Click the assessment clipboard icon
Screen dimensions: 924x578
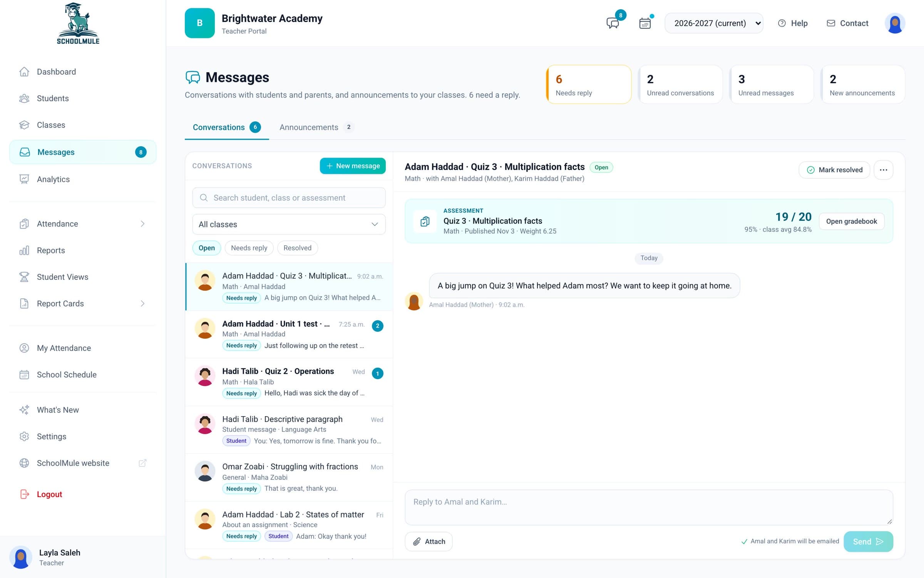click(425, 221)
